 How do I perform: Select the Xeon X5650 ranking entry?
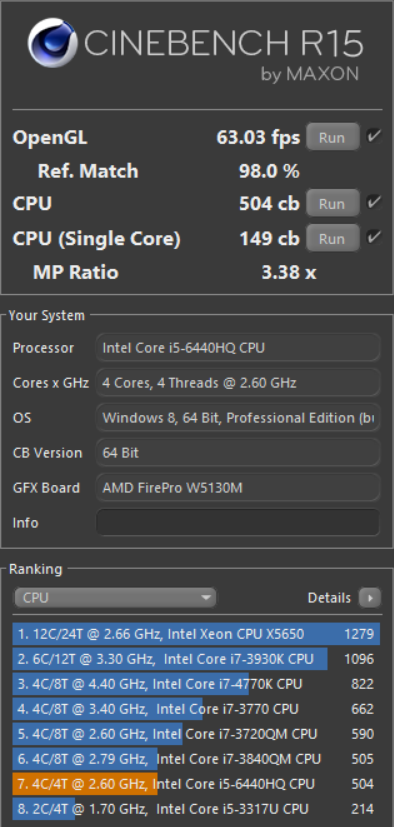(x=196, y=634)
